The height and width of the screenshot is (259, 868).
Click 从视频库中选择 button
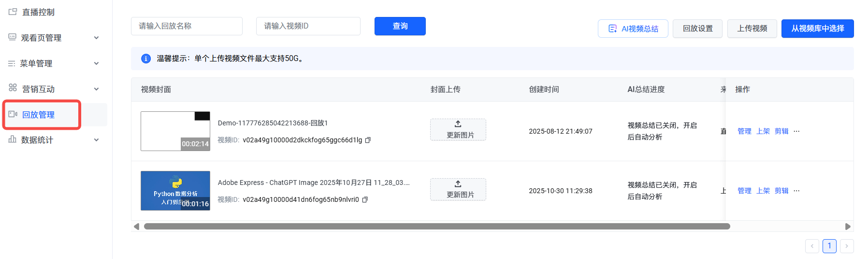coord(817,29)
